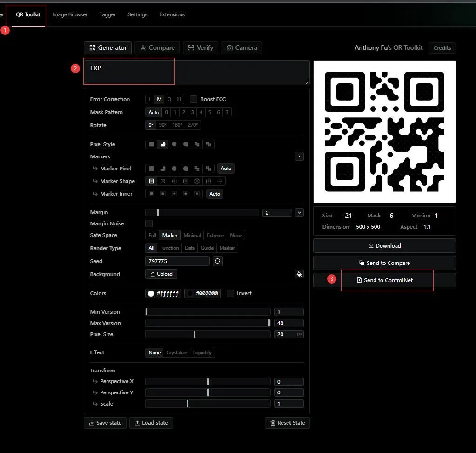476x453 pixels.
Task: Switch to the Compare tab
Action: tap(157, 47)
